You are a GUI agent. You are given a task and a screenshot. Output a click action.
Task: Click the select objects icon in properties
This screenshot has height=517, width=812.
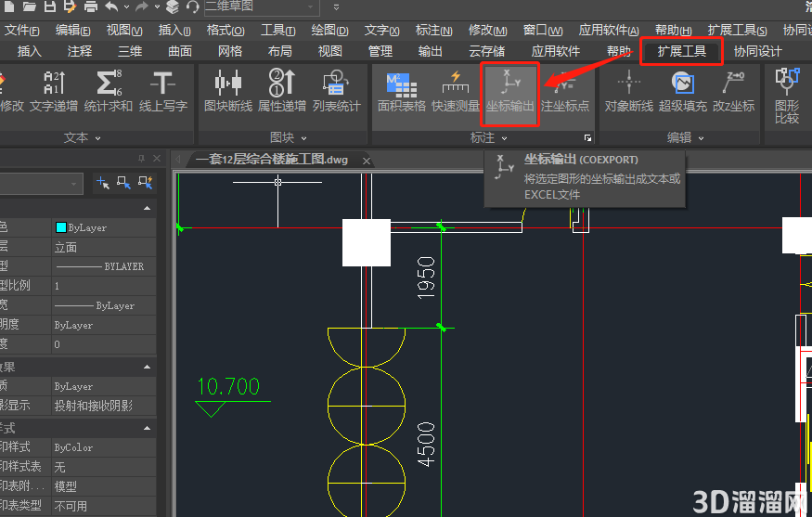click(123, 182)
